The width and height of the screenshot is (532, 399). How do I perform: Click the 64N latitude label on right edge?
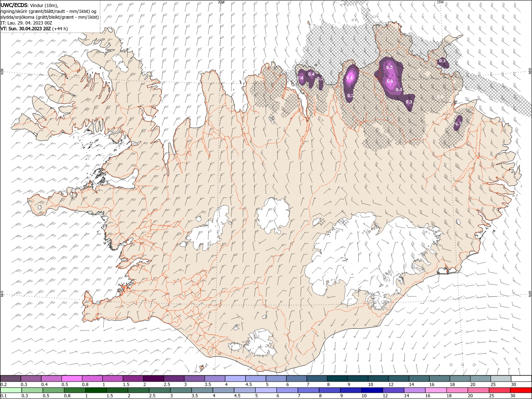(530, 294)
